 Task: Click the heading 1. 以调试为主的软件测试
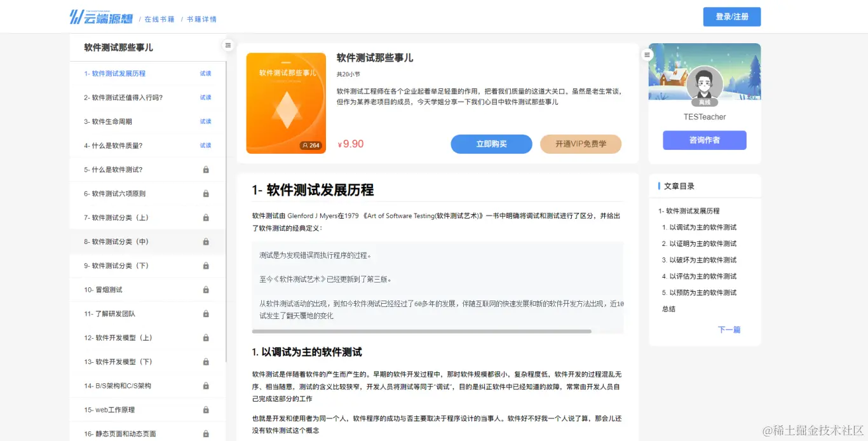pyautogui.click(x=307, y=352)
